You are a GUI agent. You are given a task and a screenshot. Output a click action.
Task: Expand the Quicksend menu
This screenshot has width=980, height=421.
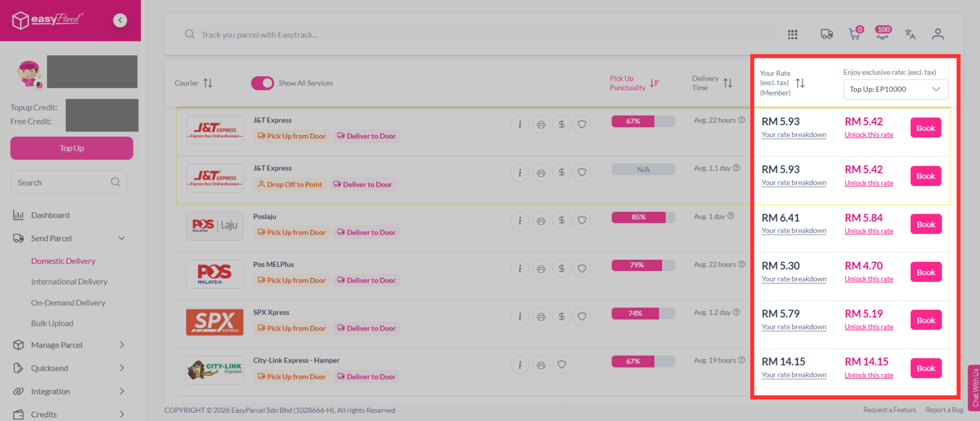click(122, 368)
